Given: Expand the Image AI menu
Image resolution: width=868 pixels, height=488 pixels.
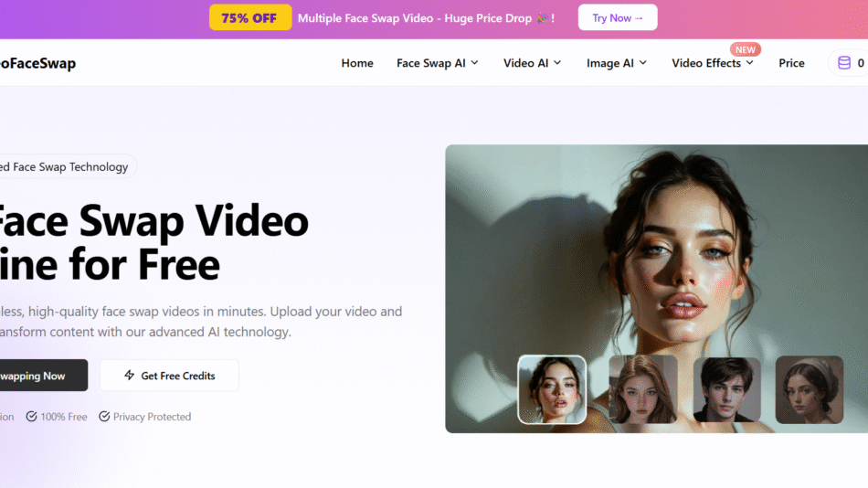Looking at the screenshot, I should (617, 63).
